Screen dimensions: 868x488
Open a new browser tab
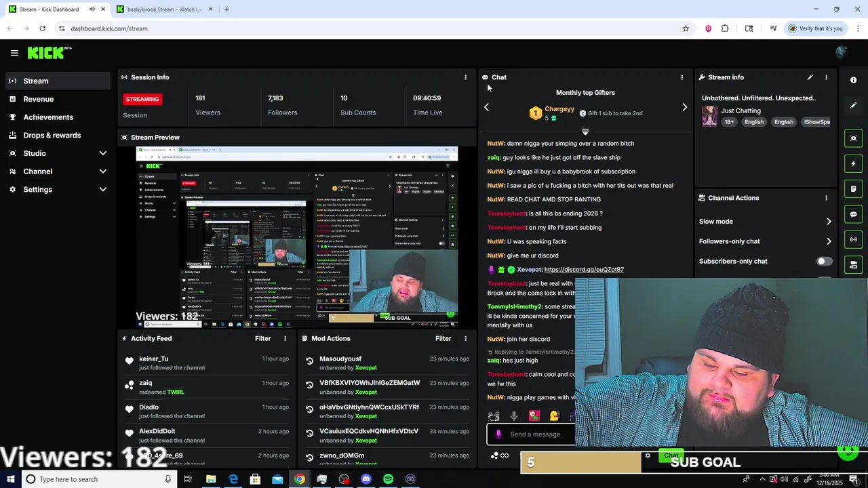[x=226, y=9]
